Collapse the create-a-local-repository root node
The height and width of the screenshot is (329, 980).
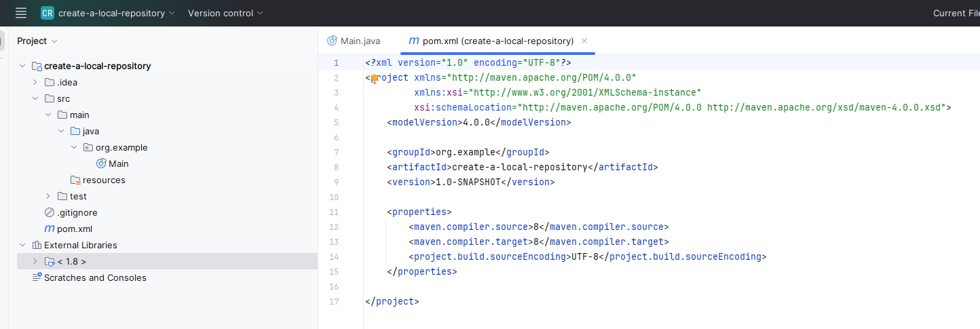(22, 66)
